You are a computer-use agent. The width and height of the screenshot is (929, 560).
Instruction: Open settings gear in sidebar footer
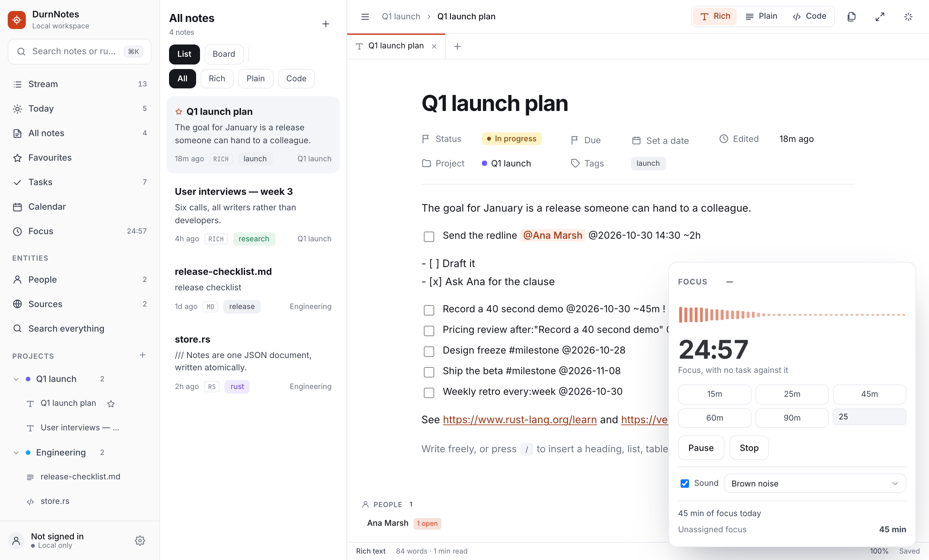pyautogui.click(x=140, y=540)
